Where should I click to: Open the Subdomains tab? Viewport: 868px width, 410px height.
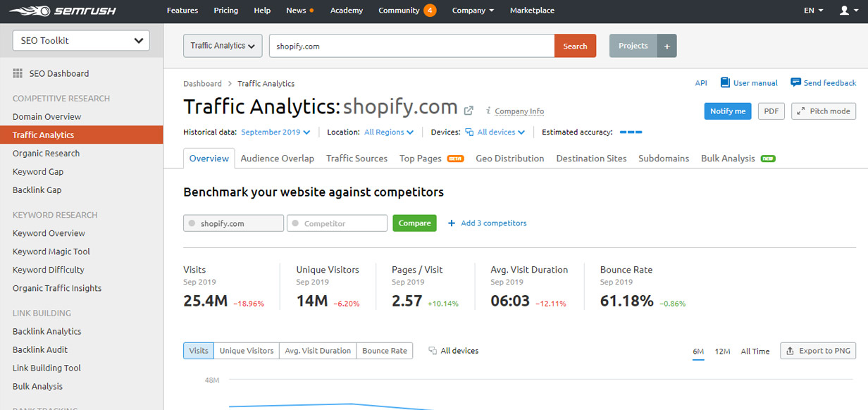664,159
